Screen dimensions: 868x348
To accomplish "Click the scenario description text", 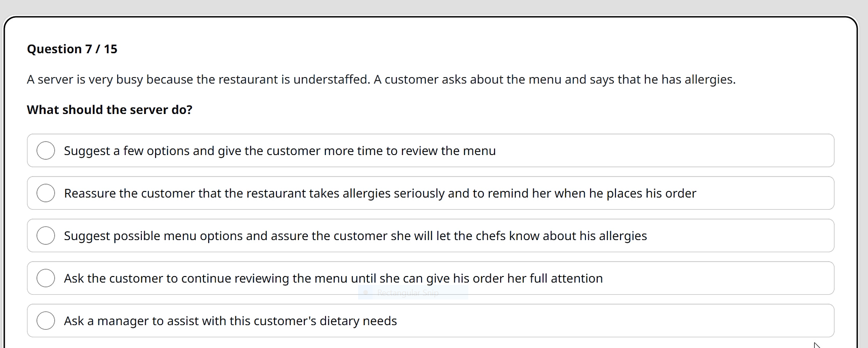I will pyautogui.click(x=381, y=79).
